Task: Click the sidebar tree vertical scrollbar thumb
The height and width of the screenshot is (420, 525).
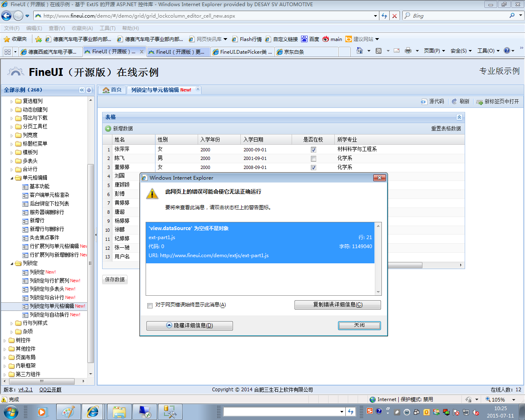Action: pyautogui.click(x=91, y=262)
